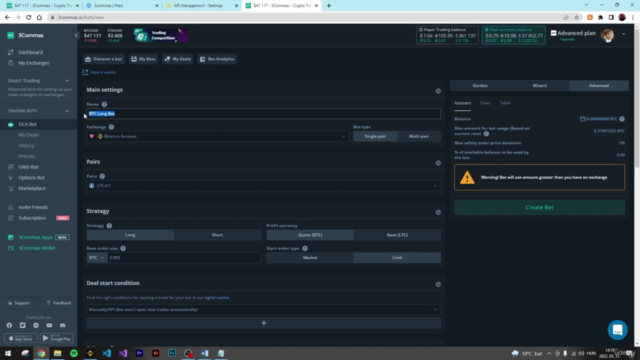Screen dimensions: 640x360
Task: Open the live chat bubble
Action: tap(617, 330)
